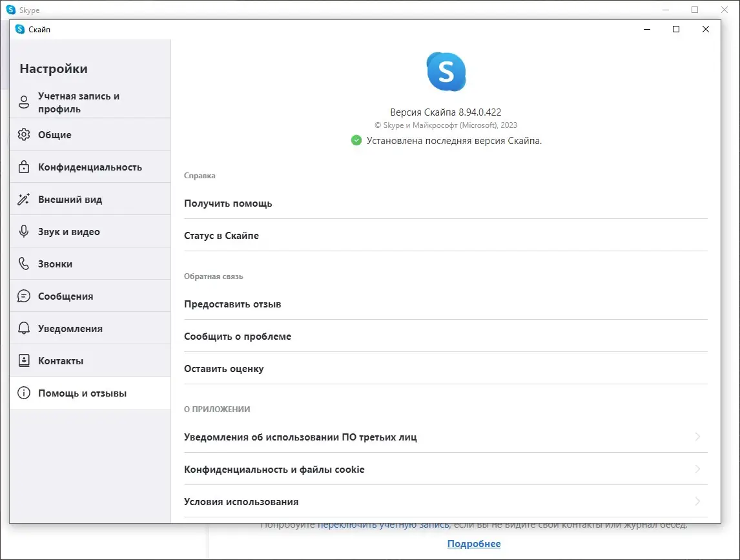This screenshot has height=560, width=740.
Task: Click the Skype icon in the background Skype window title
Action: point(11,10)
